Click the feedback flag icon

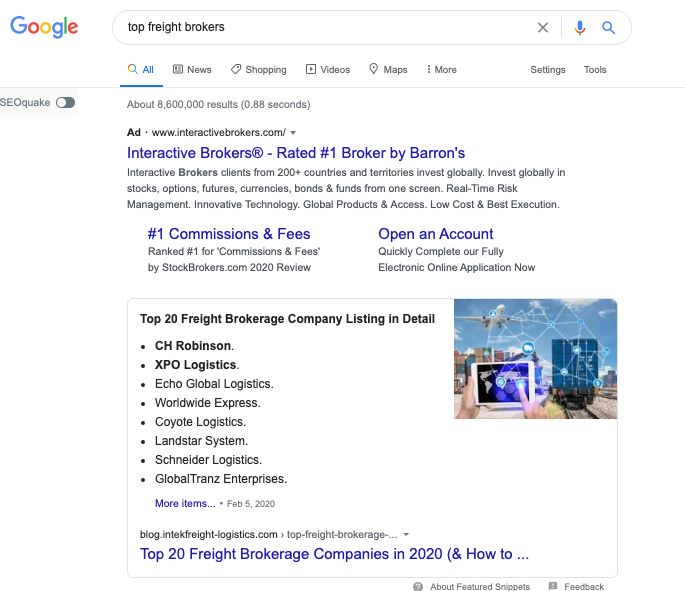553,586
